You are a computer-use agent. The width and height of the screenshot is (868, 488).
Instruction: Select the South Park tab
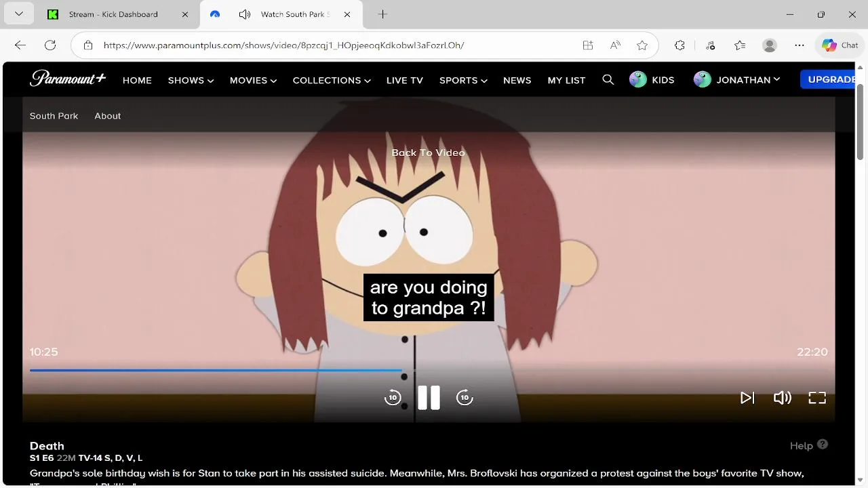(x=54, y=116)
